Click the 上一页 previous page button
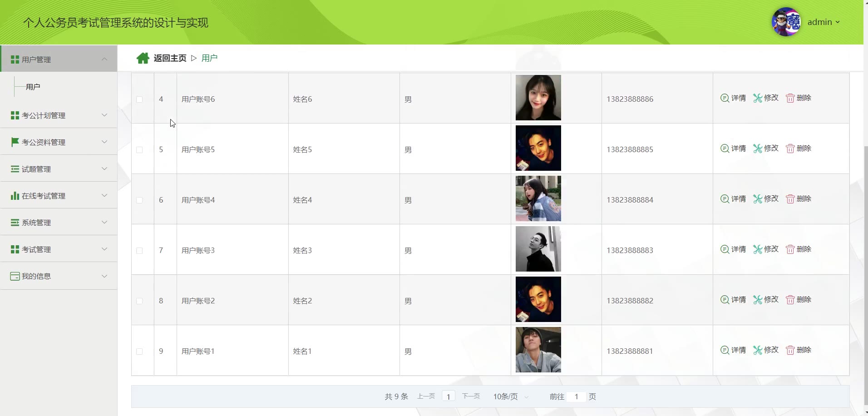 tap(426, 396)
